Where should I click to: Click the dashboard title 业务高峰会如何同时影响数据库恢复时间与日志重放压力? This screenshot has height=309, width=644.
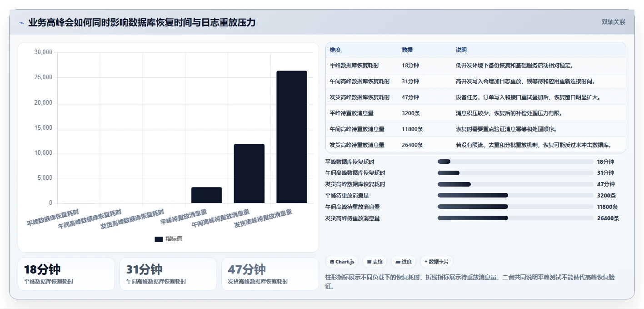pyautogui.click(x=142, y=22)
